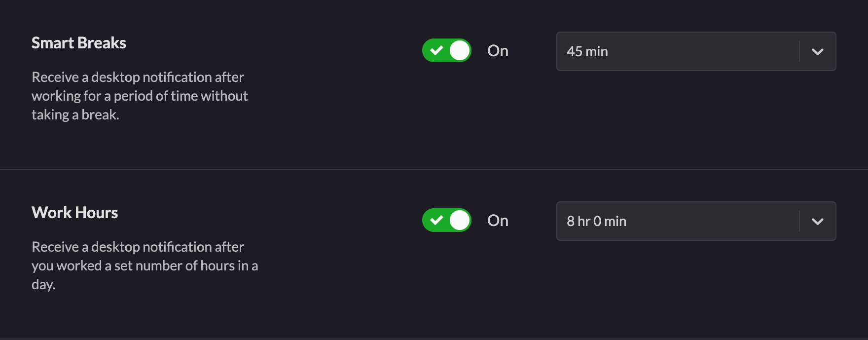Select the 8 hr 0 min value text
Screen dimensions: 868x340
[x=596, y=221]
